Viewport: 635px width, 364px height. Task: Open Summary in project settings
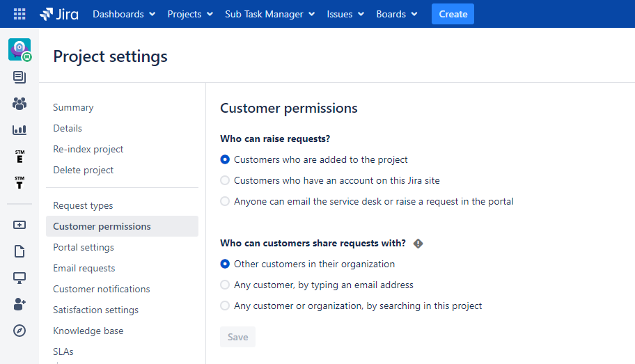73,107
